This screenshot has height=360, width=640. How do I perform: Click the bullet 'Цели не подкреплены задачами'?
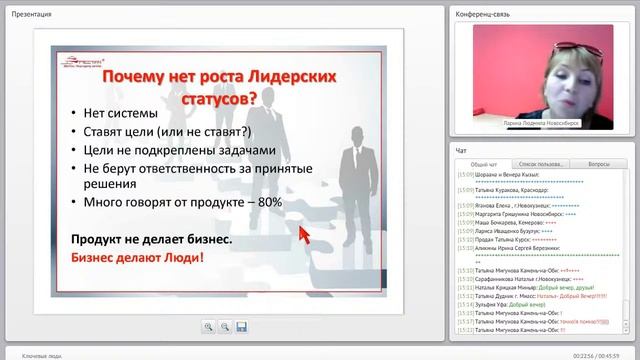pos(180,150)
